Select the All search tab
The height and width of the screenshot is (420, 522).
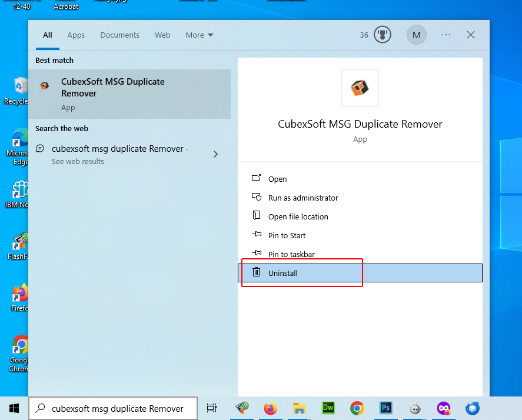pos(47,35)
